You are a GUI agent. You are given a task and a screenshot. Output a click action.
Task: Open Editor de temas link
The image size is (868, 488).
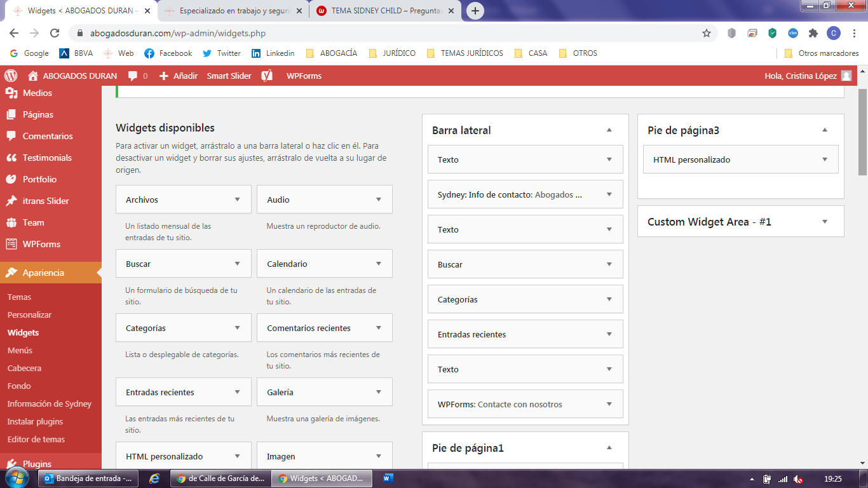coord(36,439)
